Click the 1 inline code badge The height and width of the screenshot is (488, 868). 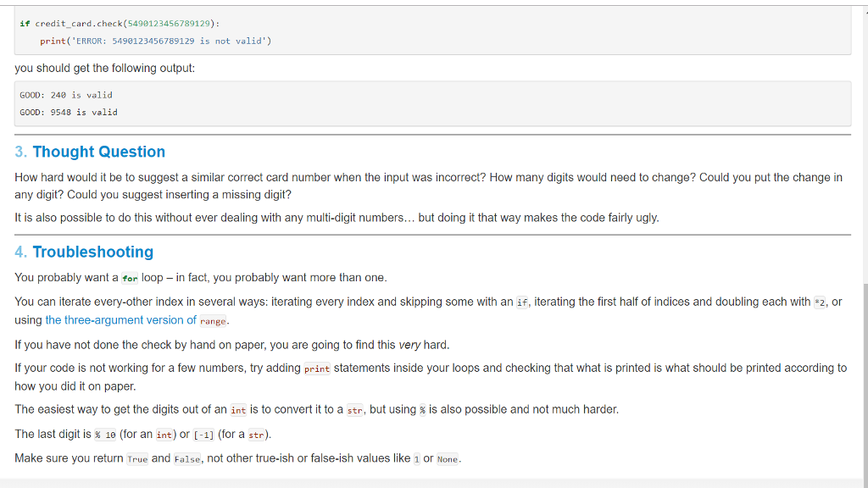tap(416, 458)
